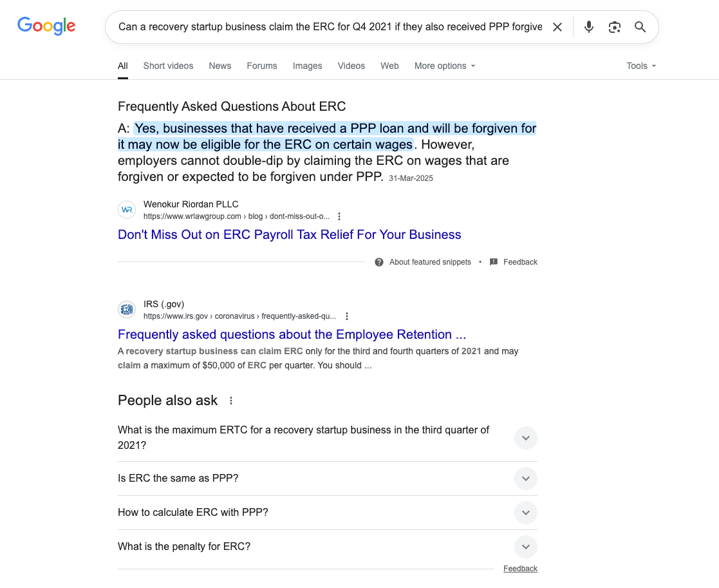Expand 'How to calculate ERC with PPP?'
The height and width of the screenshot is (588, 719).
click(328, 513)
